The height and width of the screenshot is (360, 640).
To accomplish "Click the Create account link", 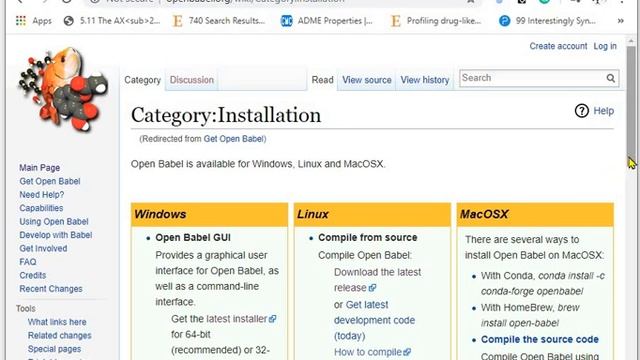I will (x=558, y=46).
